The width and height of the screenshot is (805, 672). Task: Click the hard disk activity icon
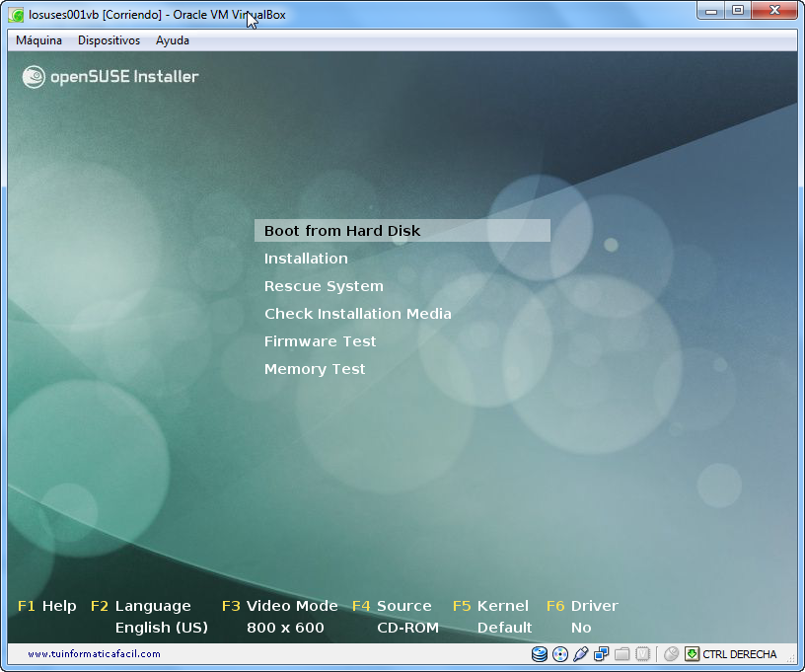(x=539, y=654)
